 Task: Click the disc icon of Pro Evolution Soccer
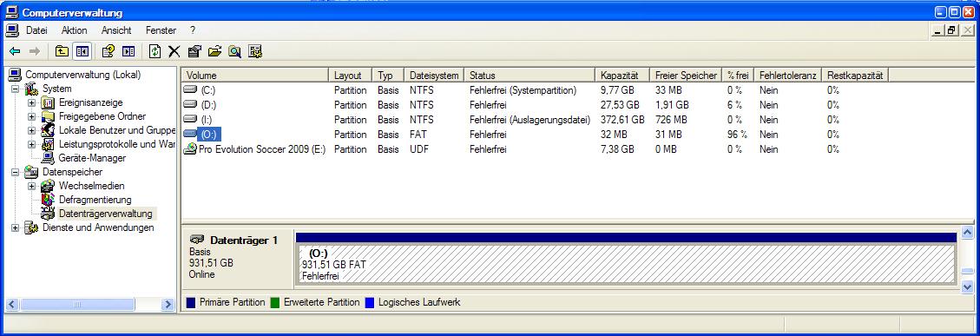click(190, 149)
